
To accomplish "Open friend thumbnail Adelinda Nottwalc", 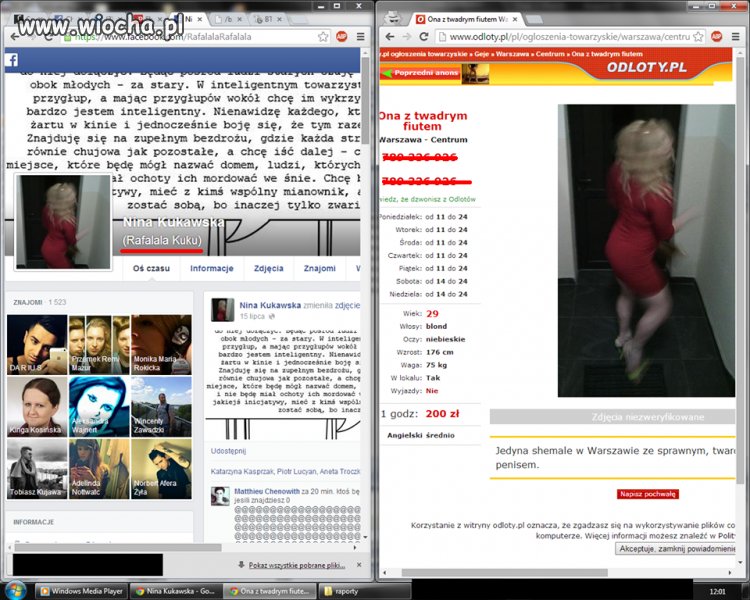I will [99, 469].
